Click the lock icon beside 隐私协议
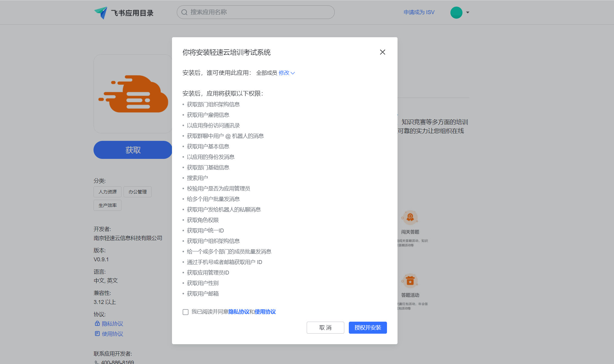 click(97, 323)
